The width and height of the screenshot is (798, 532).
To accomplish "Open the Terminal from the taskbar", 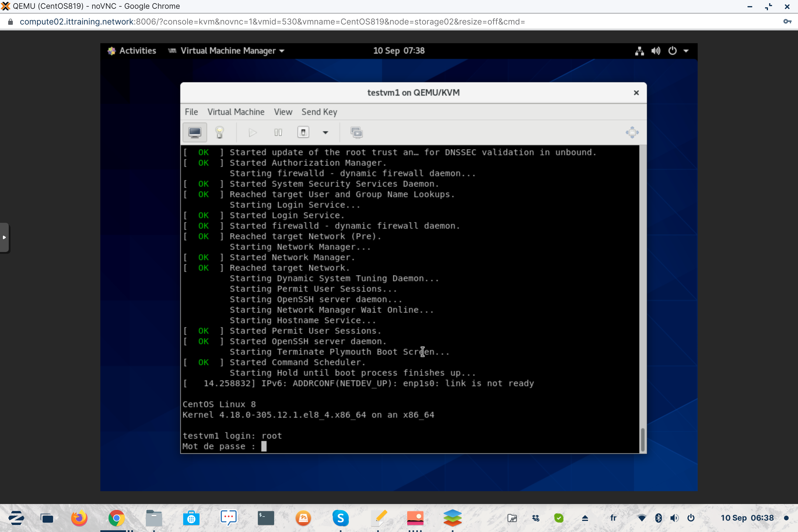I will [x=266, y=518].
